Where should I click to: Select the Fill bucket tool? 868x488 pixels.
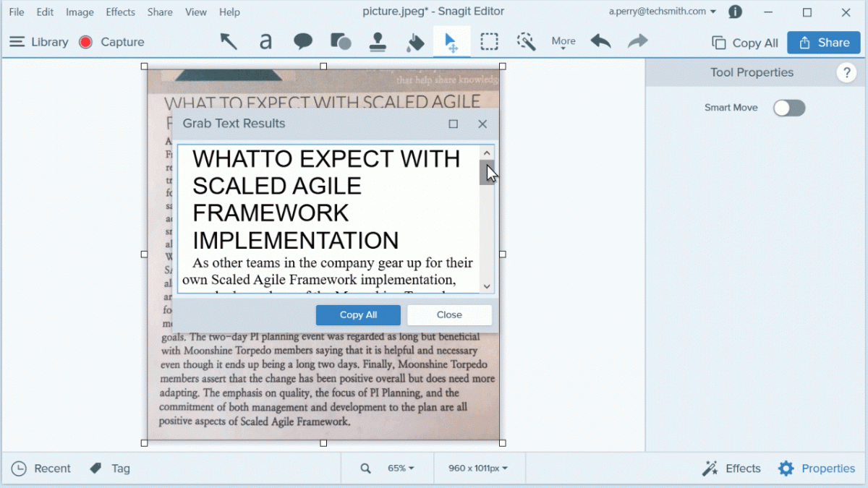point(415,43)
